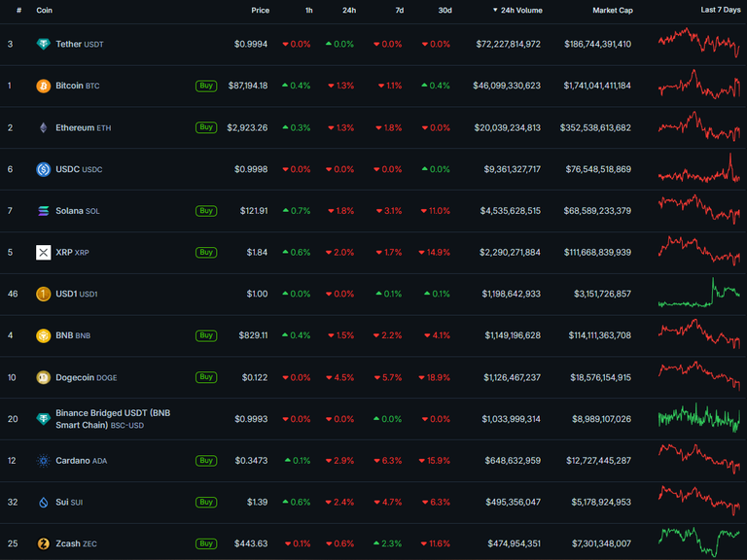
Task: Sort table by 30d column header
Action: tap(445, 10)
